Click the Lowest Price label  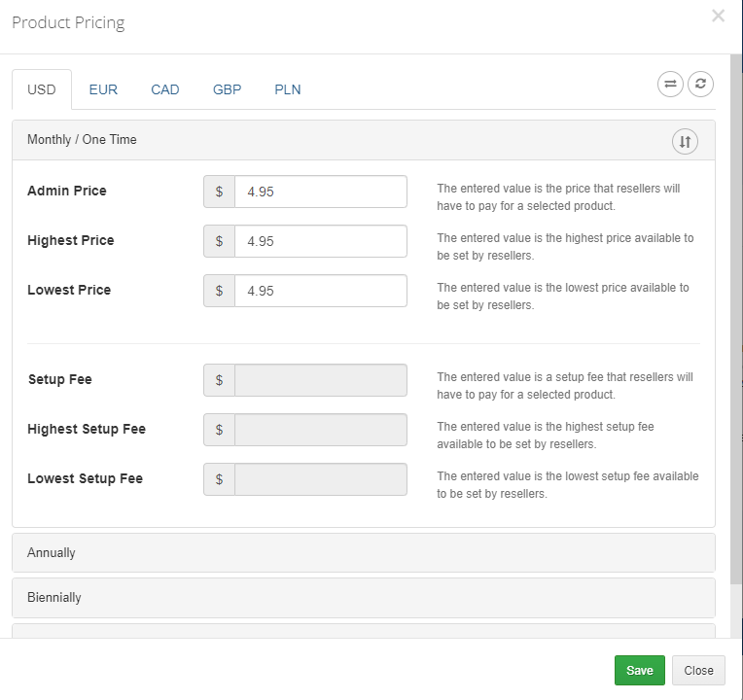pos(69,290)
